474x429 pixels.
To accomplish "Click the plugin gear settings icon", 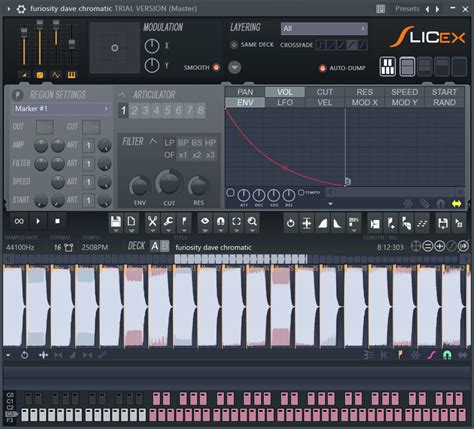I will coord(21,9).
